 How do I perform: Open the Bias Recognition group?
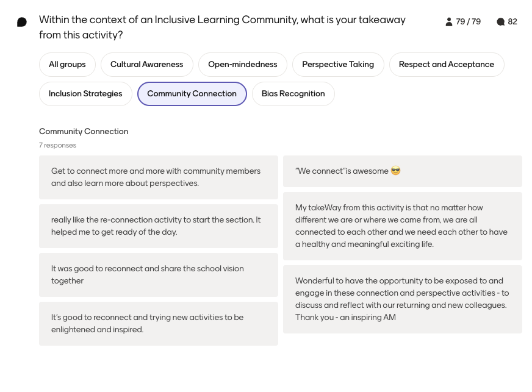[x=293, y=94]
